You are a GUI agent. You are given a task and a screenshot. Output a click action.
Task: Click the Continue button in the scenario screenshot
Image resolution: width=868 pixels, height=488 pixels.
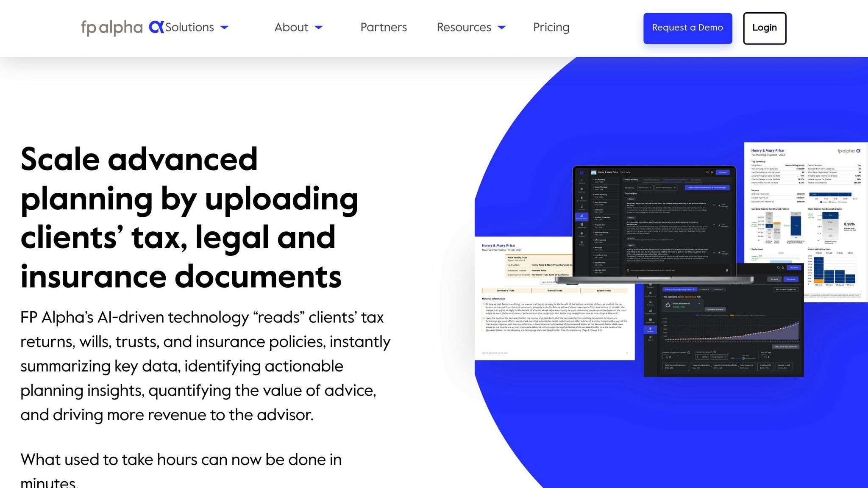point(791,279)
